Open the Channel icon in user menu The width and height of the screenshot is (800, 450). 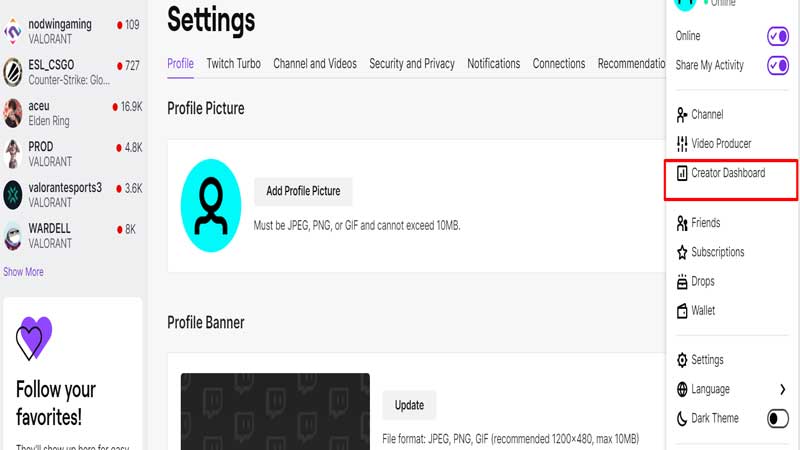682,115
